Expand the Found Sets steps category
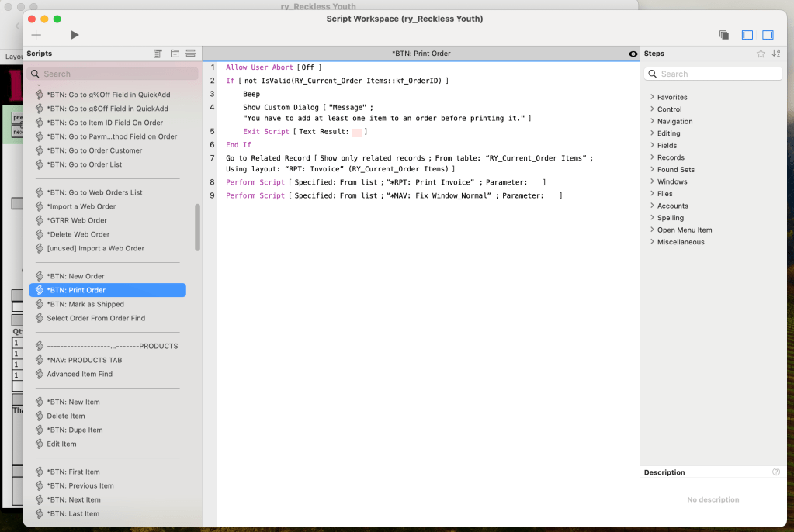The image size is (794, 532). [675, 169]
